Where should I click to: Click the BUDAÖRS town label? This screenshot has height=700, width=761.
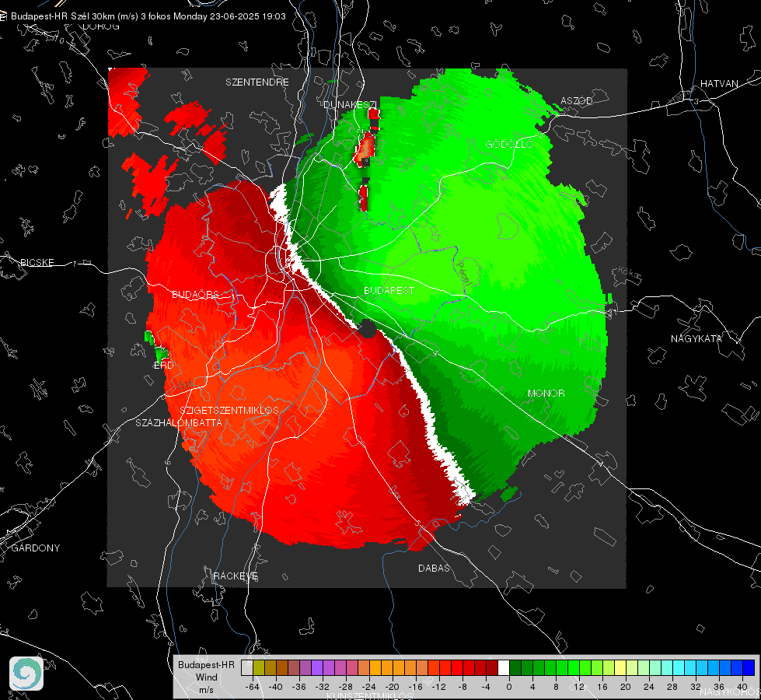195,295
